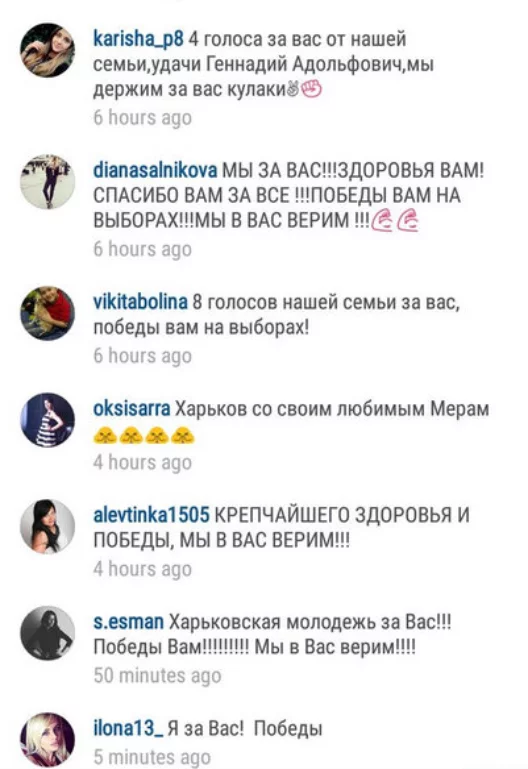Viewport: 528px width, 769px height.
Task: Open the ilona13_ username link
Action: (128, 728)
